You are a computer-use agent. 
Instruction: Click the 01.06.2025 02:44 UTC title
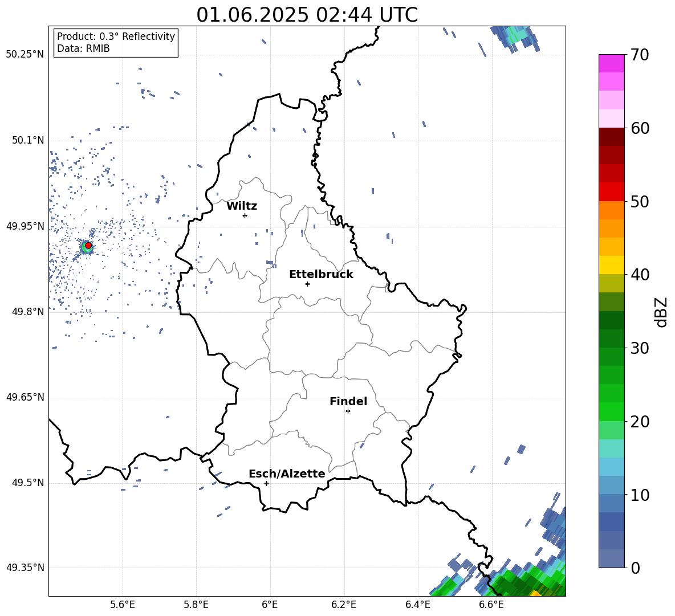coord(307,15)
